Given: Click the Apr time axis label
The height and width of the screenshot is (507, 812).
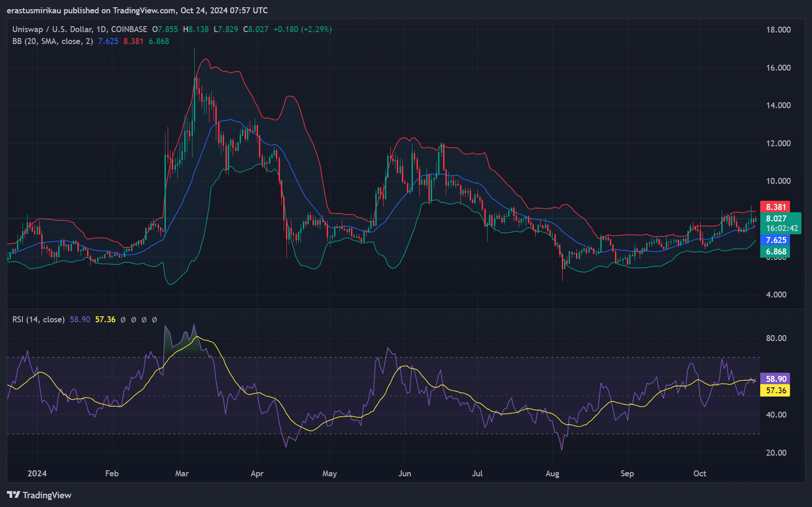Looking at the screenshot, I should point(257,474).
